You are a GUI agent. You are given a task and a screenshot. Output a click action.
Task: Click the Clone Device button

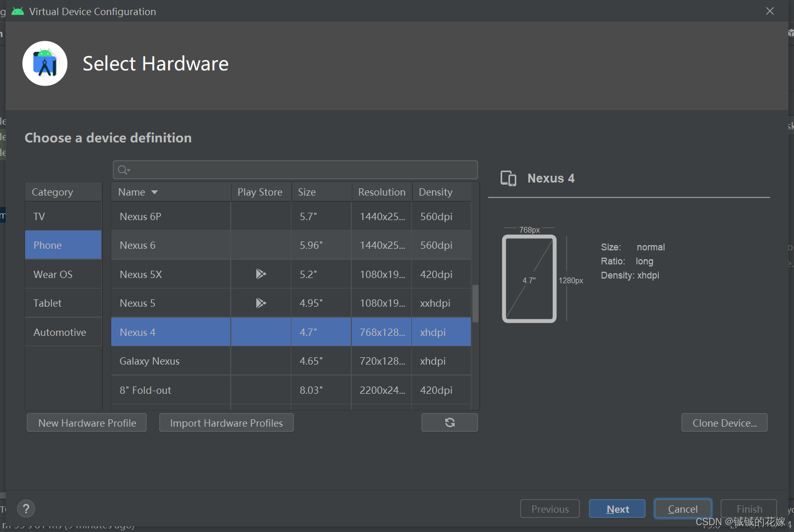click(x=725, y=423)
